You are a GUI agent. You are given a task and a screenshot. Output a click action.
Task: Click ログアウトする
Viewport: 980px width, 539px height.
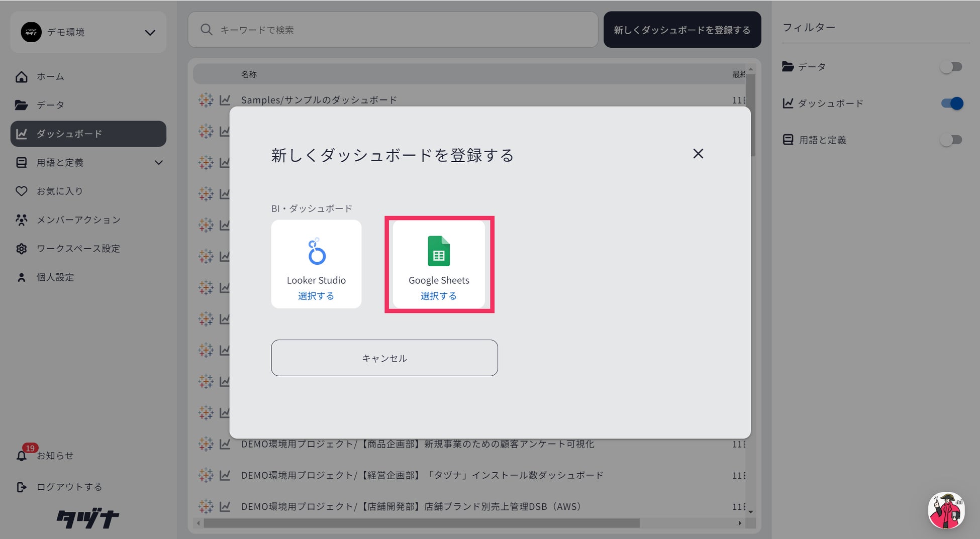pyautogui.click(x=69, y=487)
